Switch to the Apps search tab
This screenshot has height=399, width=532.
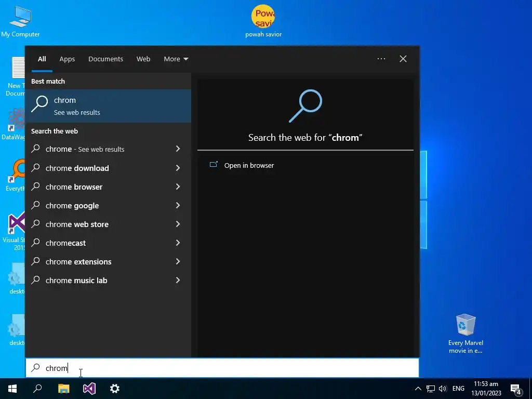67,59
